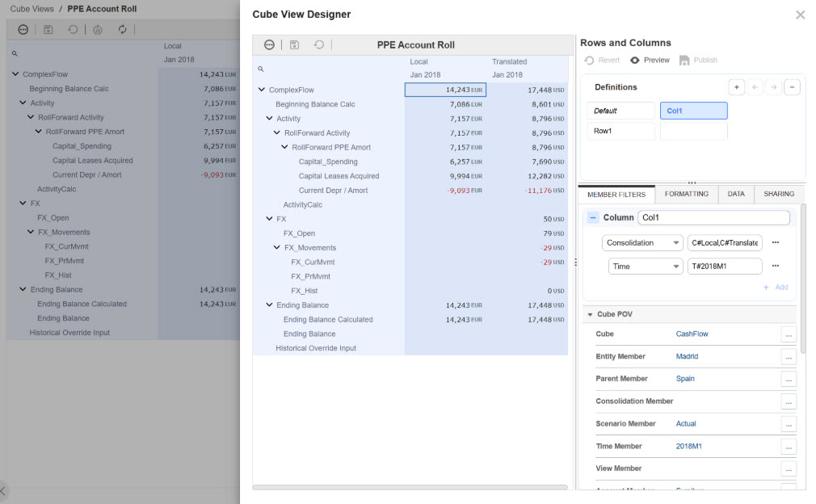
Task: Click the right arrow icon in the Definitions panel
Action: [x=773, y=86]
